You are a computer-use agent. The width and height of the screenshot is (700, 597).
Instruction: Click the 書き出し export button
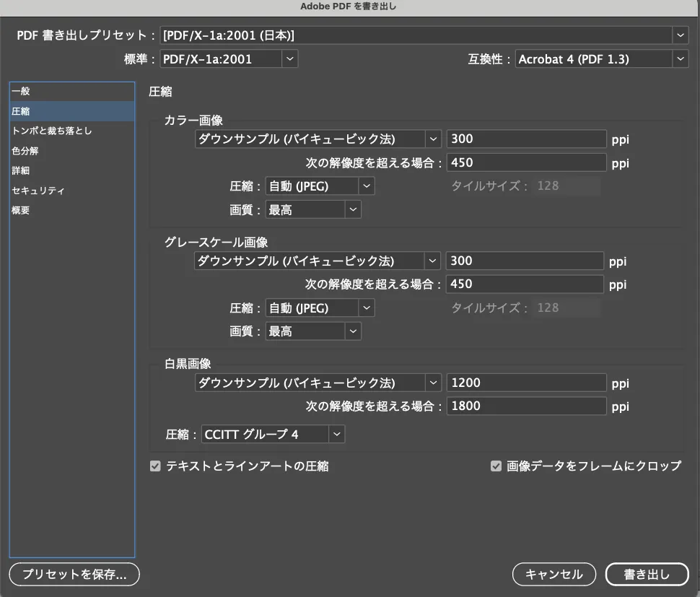tap(647, 575)
